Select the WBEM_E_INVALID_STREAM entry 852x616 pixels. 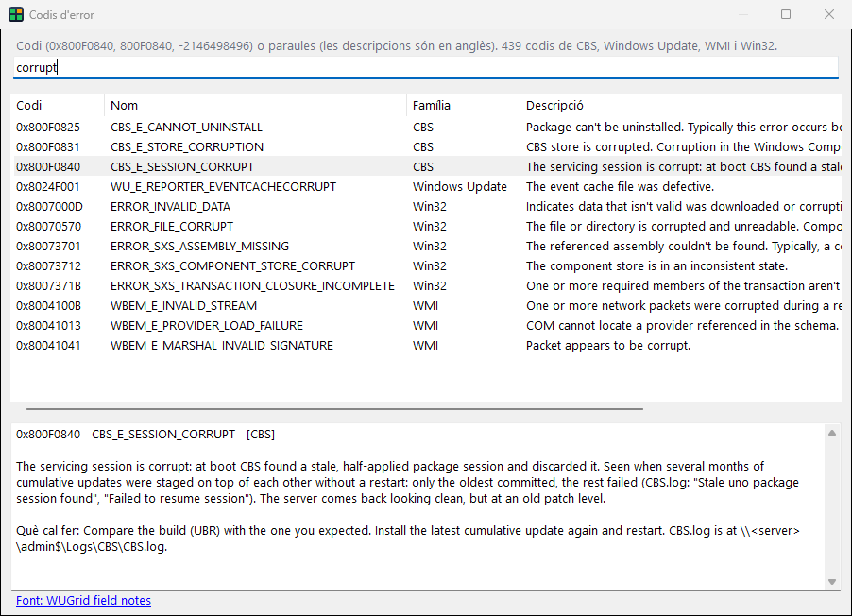(x=183, y=305)
